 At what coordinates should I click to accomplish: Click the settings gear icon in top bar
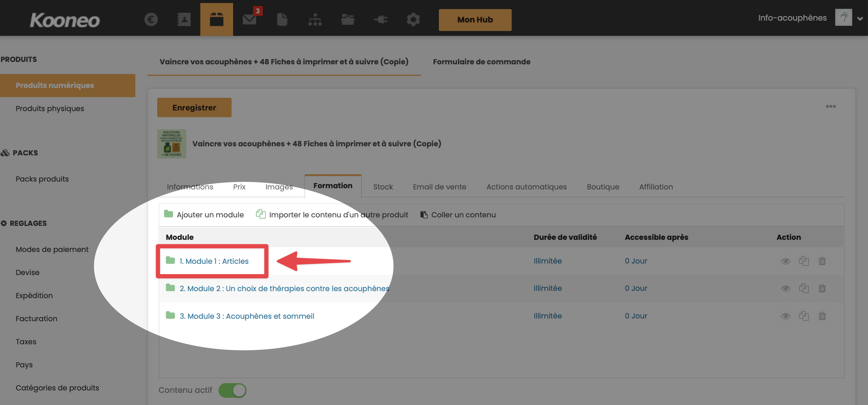coord(413,19)
